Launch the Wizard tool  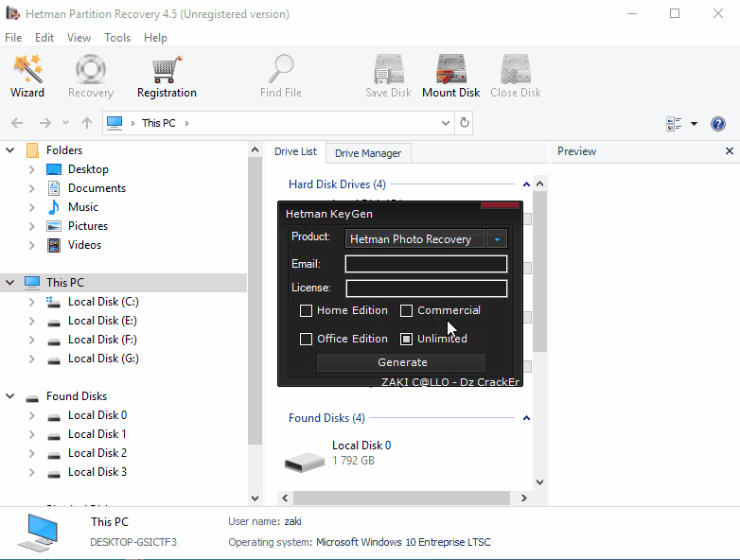pyautogui.click(x=27, y=76)
